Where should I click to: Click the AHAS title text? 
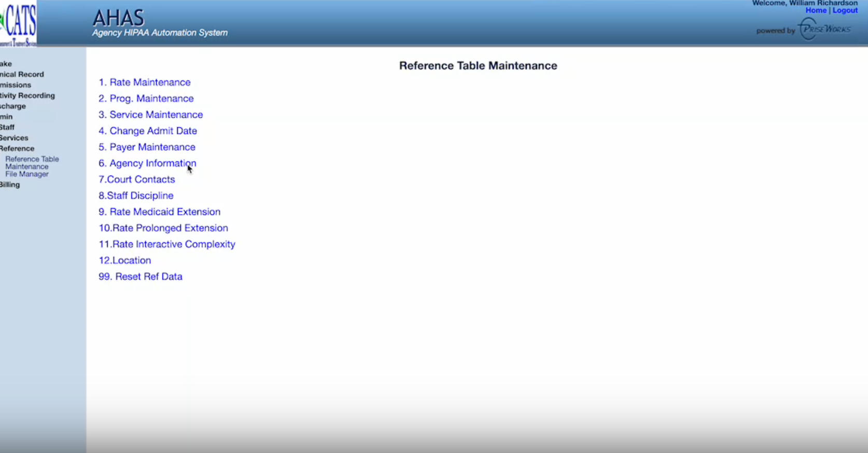click(118, 18)
